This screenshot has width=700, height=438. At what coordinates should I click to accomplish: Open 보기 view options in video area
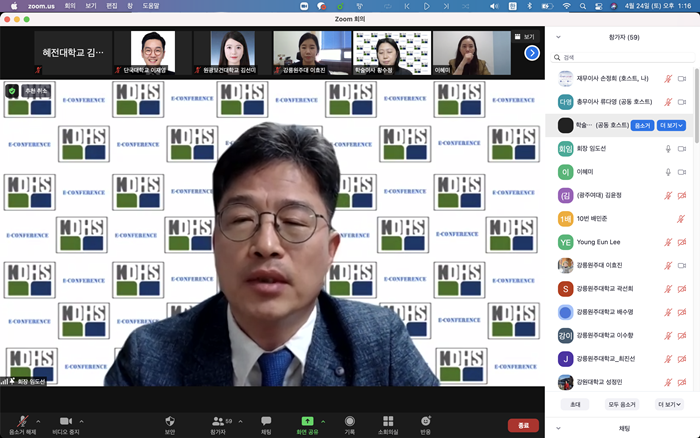525,37
